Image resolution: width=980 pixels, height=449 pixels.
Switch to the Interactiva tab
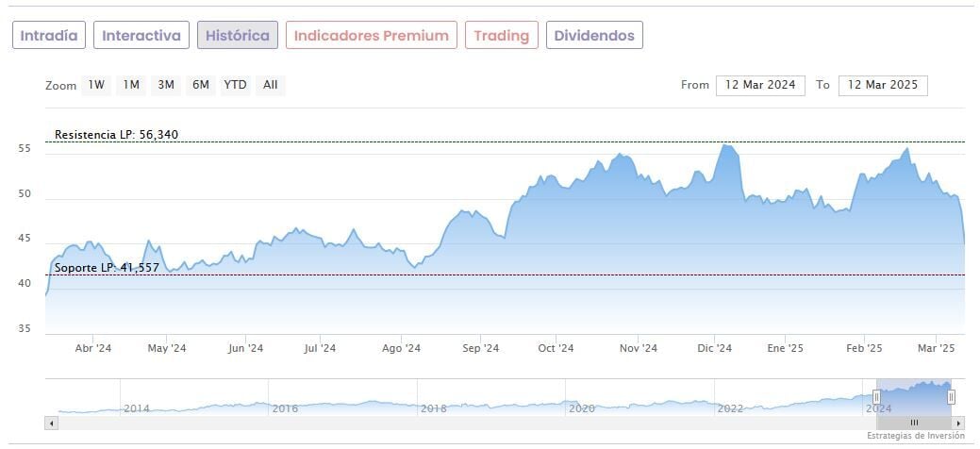pyautogui.click(x=141, y=36)
